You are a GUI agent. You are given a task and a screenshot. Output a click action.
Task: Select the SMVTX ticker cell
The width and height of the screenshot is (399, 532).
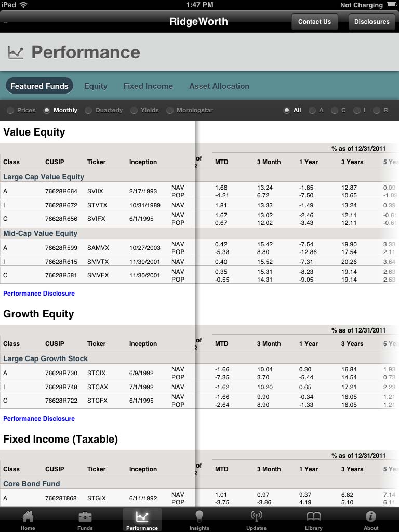point(98,262)
